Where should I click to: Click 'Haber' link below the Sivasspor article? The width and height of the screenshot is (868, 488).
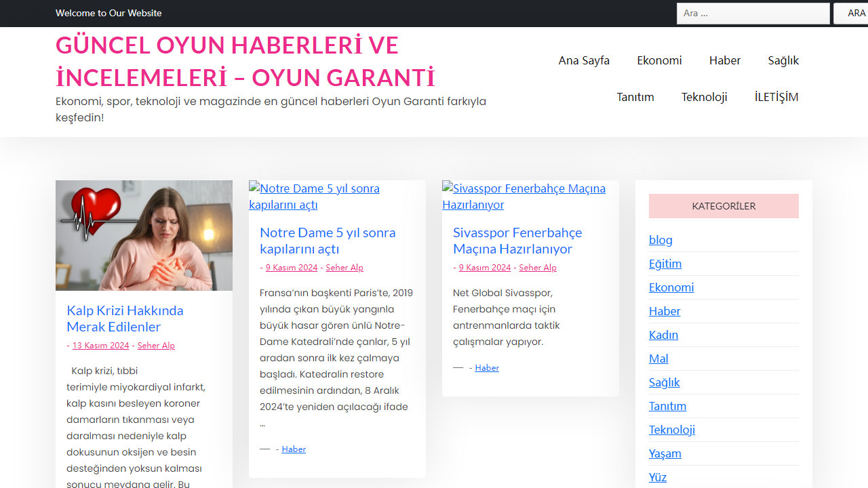point(487,367)
